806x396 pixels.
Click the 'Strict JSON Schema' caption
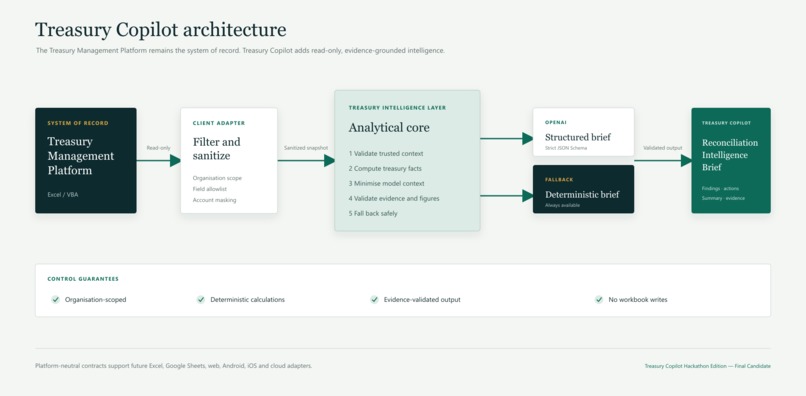point(566,149)
